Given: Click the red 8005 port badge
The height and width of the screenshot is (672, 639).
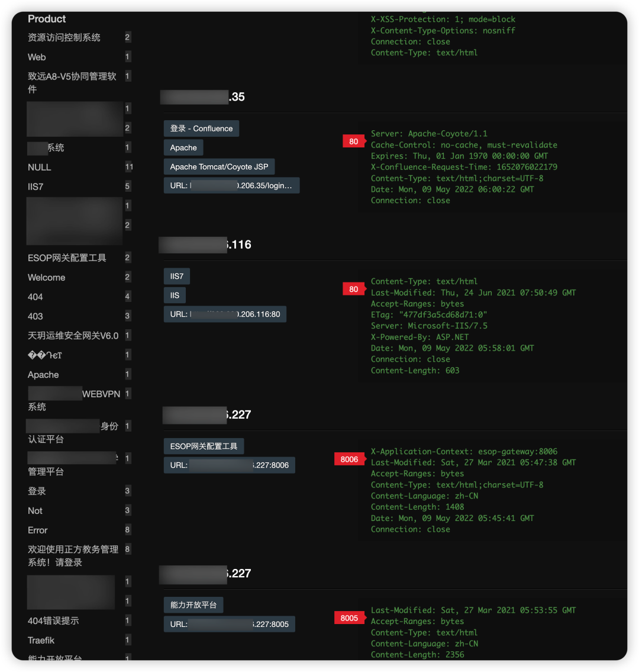Looking at the screenshot, I should click(349, 618).
